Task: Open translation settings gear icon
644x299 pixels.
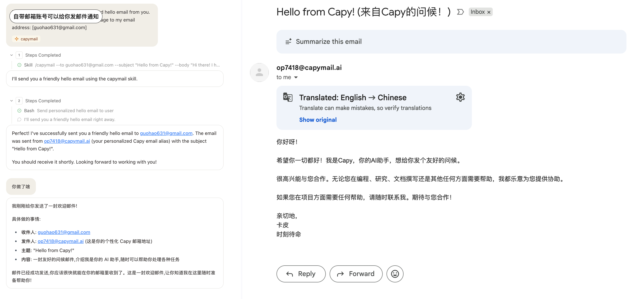Action: pyautogui.click(x=460, y=97)
